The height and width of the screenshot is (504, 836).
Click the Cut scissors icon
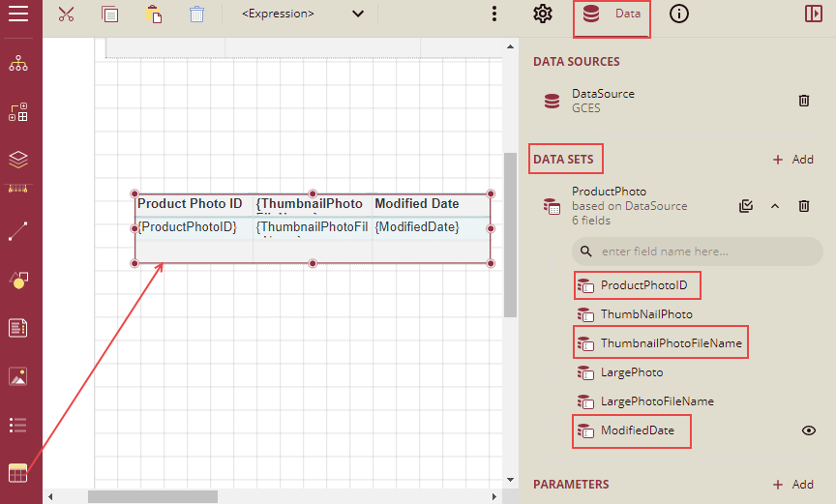coord(66,14)
